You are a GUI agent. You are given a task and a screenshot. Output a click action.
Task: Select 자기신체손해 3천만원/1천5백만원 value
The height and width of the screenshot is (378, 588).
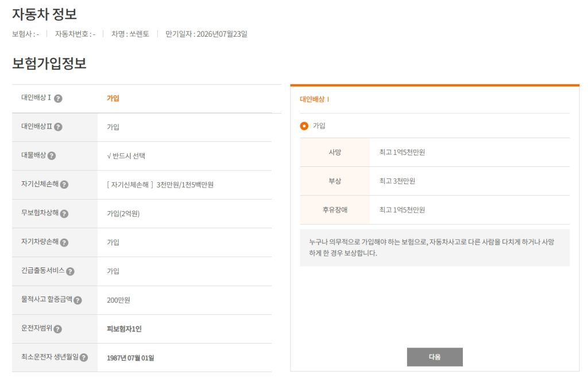[x=160, y=185]
